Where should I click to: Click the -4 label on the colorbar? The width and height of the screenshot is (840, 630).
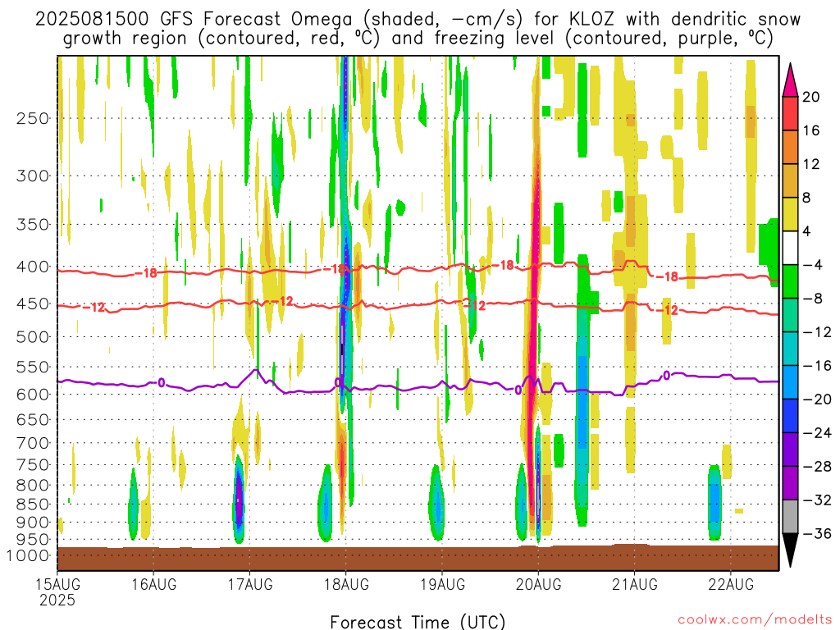pos(813,265)
